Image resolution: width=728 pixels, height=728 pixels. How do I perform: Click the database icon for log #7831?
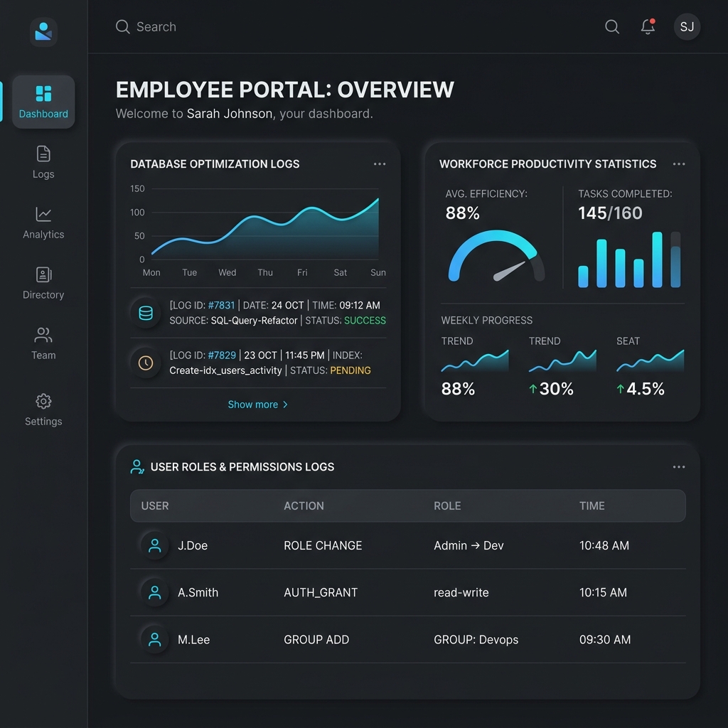coord(146,313)
